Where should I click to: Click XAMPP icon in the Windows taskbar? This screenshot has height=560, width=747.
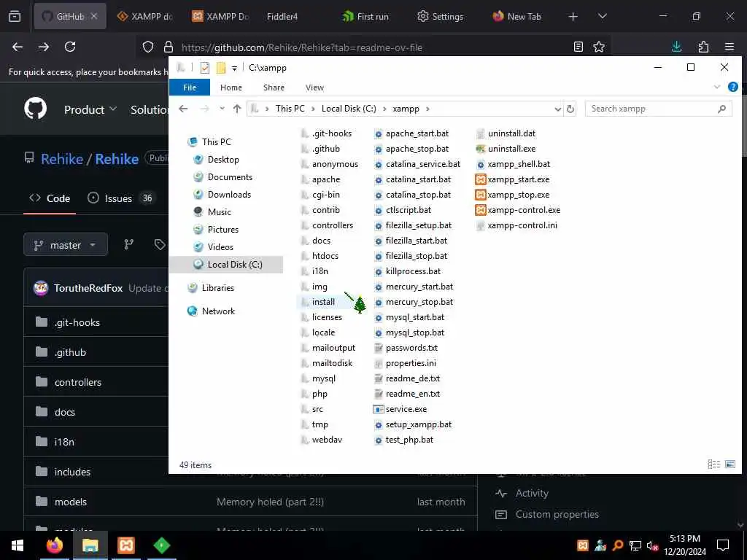pyautogui.click(x=125, y=545)
